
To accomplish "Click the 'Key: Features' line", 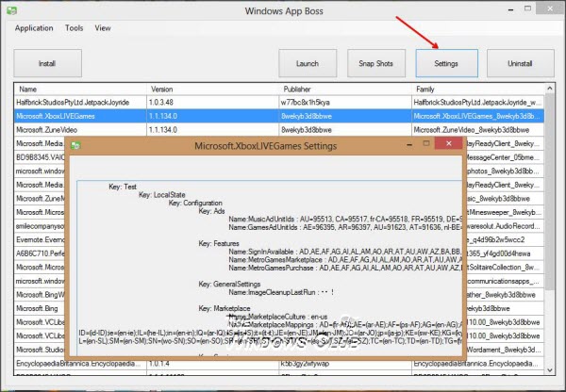I will (219, 243).
